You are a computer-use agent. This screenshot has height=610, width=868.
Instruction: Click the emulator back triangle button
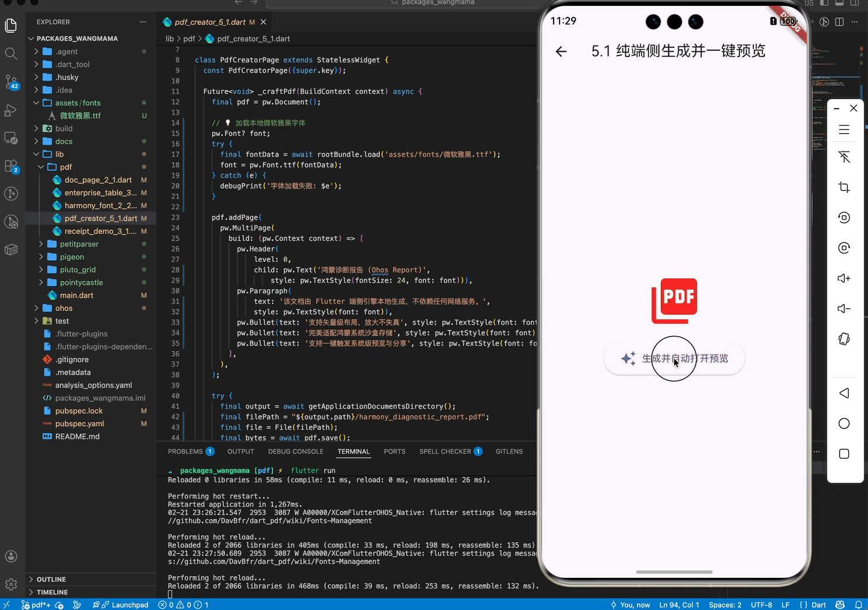point(844,393)
